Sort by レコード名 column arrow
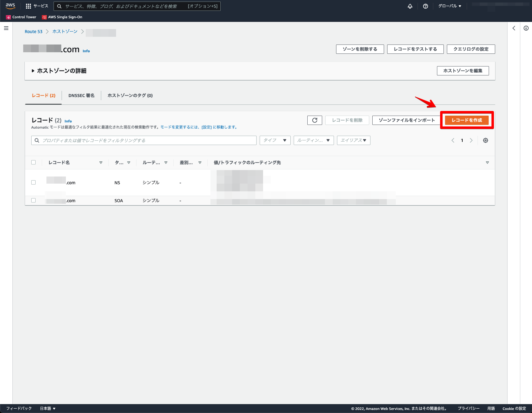The height and width of the screenshot is (413, 532). coord(101,163)
